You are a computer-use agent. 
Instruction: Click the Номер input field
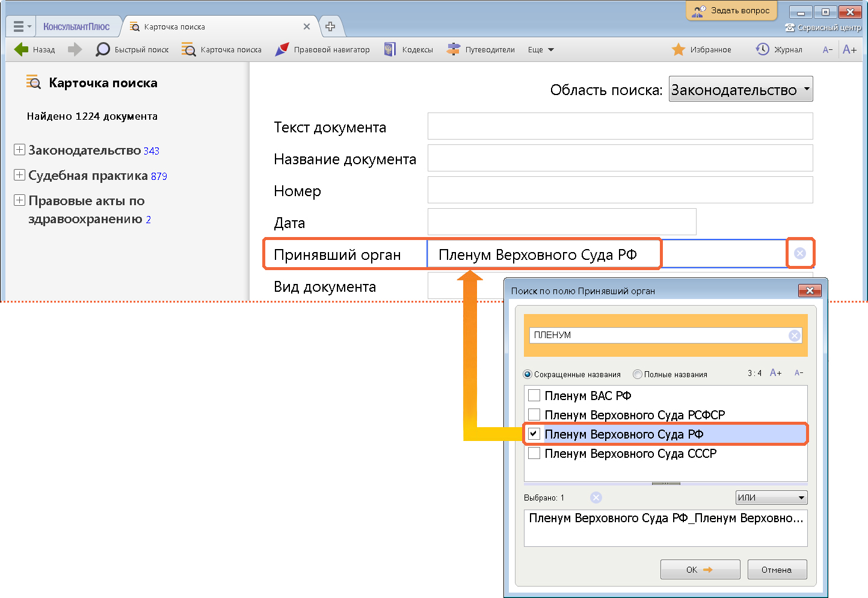pyautogui.click(x=620, y=190)
